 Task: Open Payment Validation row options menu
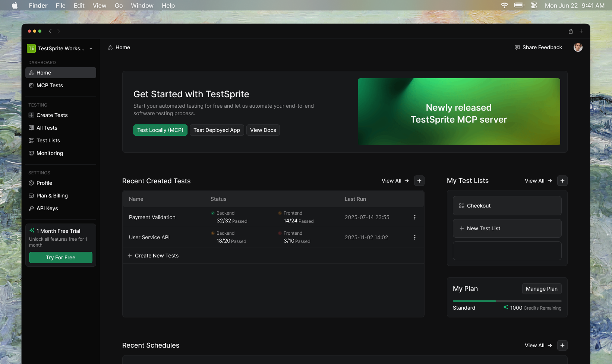pyautogui.click(x=415, y=217)
